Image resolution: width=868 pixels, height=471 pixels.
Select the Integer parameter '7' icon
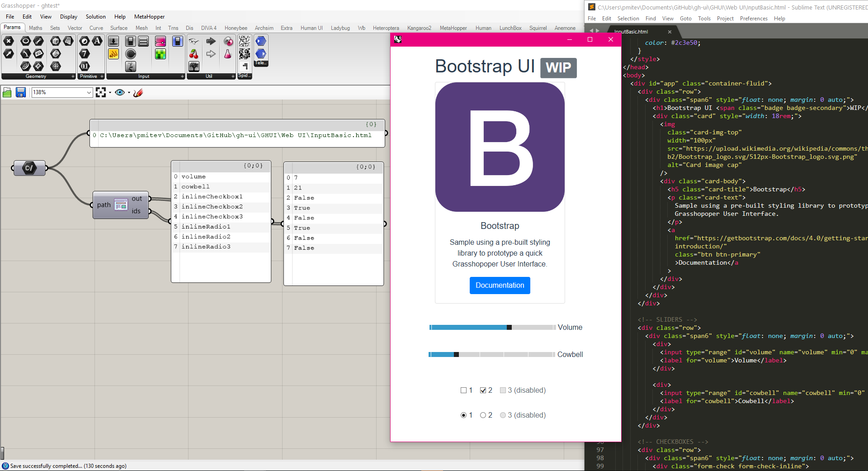(85, 54)
